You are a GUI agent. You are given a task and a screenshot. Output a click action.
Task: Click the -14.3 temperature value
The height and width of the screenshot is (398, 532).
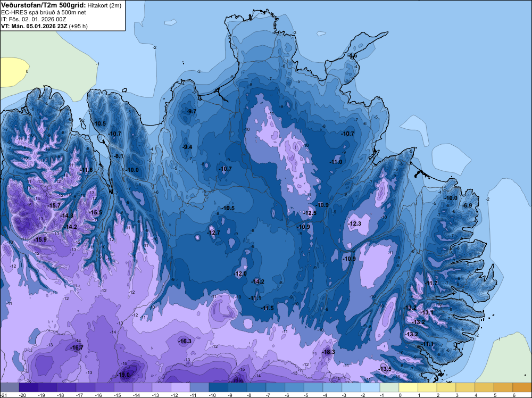(x=66, y=215)
